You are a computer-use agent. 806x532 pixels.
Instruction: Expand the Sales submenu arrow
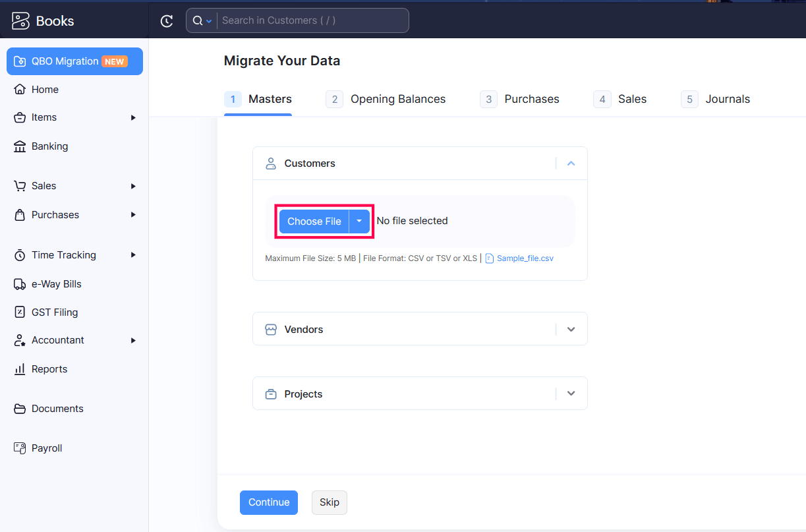[133, 186]
